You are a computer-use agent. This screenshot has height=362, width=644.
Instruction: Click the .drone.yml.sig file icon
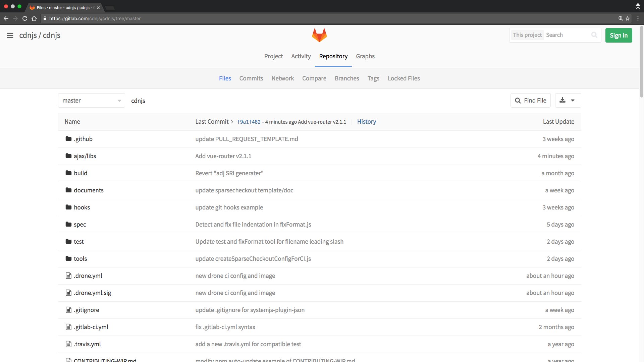(x=68, y=293)
